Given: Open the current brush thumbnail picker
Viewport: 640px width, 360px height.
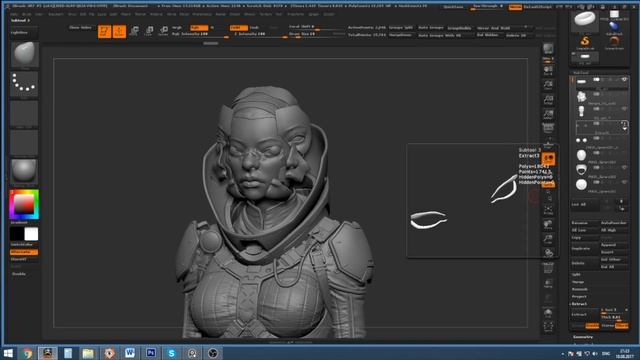Looking at the screenshot, I should pos(24,54).
